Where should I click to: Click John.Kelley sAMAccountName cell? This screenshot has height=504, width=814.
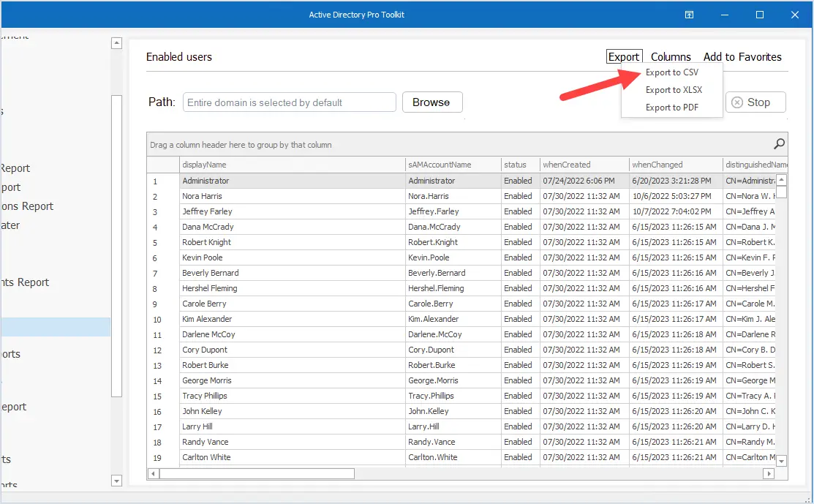coord(453,411)
